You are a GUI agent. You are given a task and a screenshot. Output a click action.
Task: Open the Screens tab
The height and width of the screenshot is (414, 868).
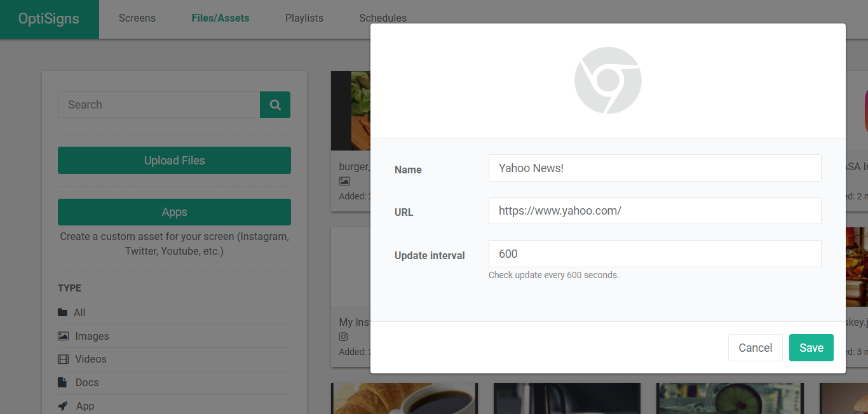coord(137,18)
